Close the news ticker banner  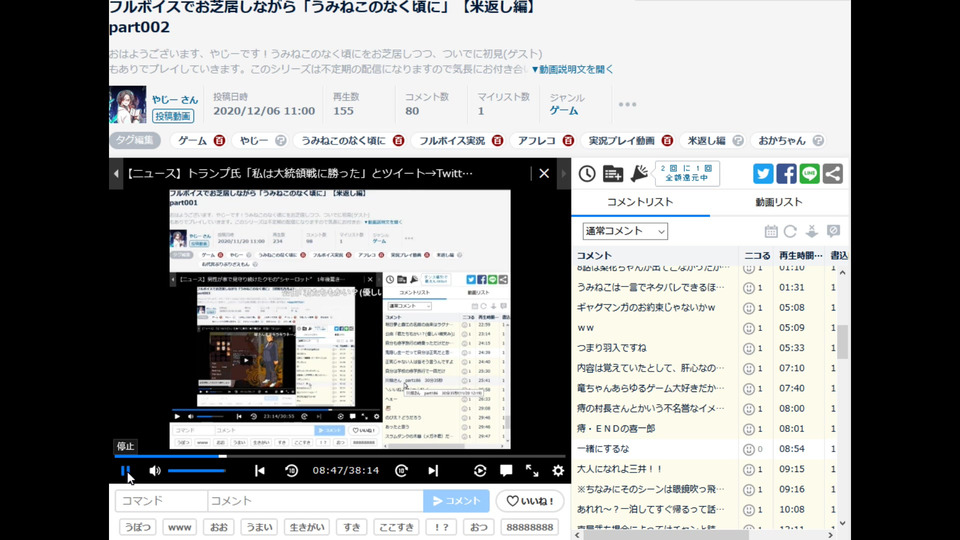pos(544,173)
